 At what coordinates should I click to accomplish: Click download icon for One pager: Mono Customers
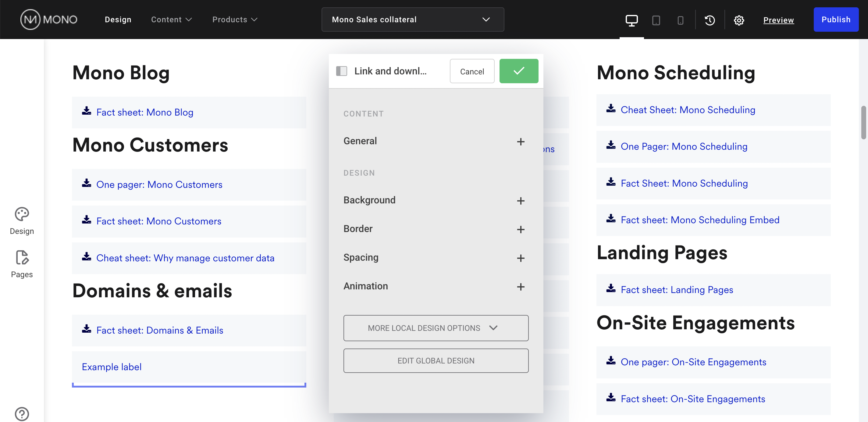click(87, 183)
